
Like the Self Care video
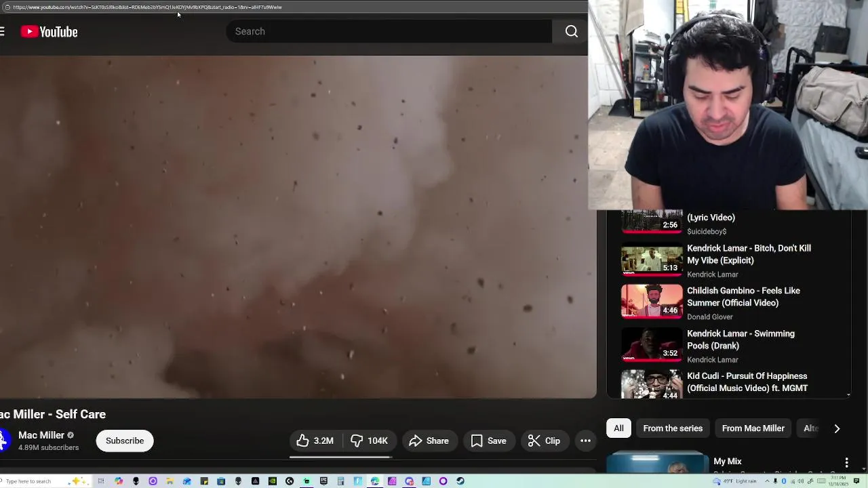point(315,441)
